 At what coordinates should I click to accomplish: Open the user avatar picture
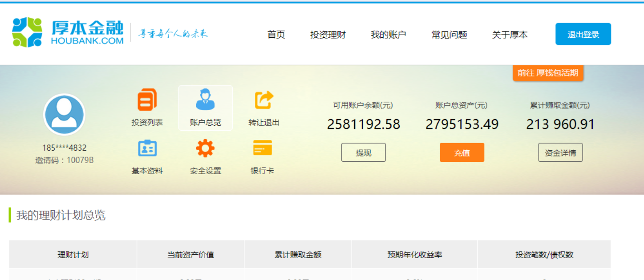64,114
